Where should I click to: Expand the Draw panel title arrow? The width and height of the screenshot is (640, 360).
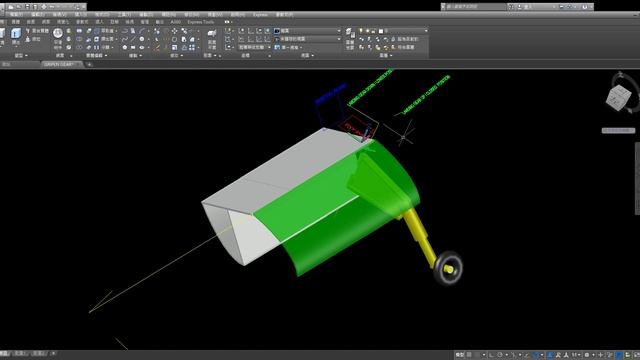click(x=141, y=56)
